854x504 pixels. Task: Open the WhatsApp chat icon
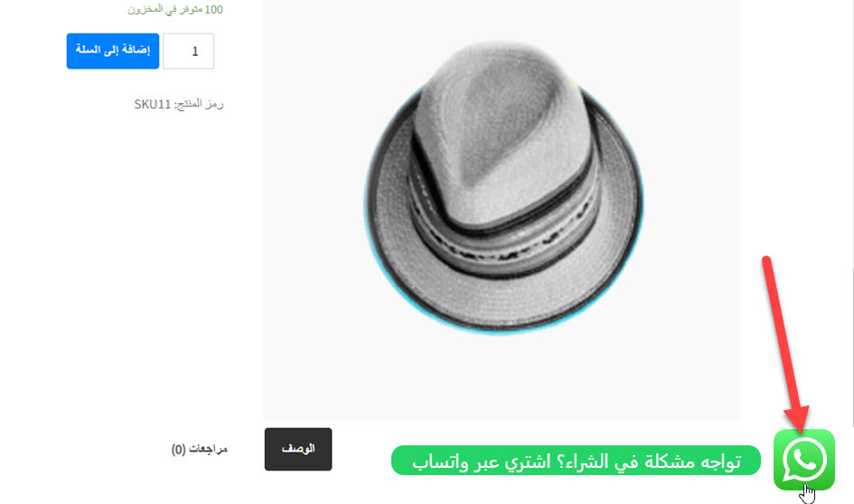[804, 460]
